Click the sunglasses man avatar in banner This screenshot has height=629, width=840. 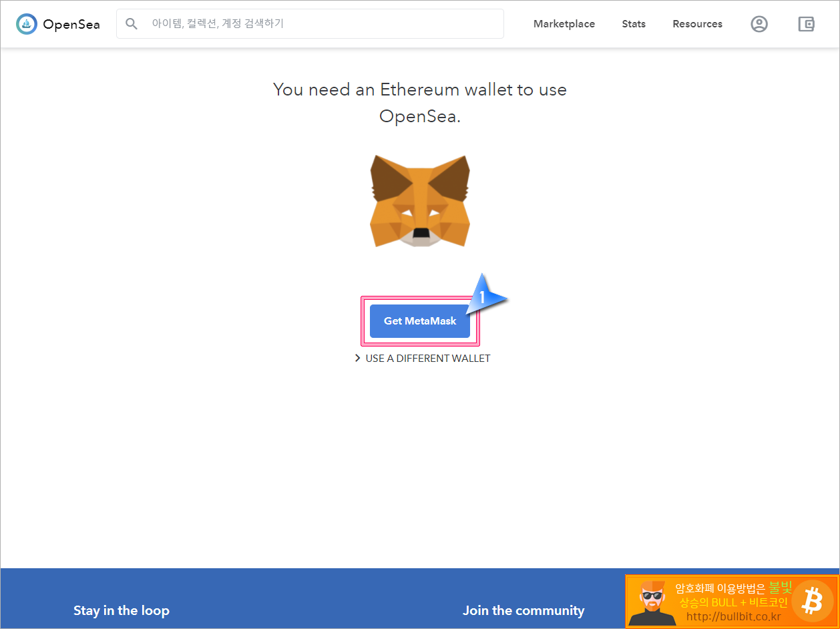[x=652, y=602]
